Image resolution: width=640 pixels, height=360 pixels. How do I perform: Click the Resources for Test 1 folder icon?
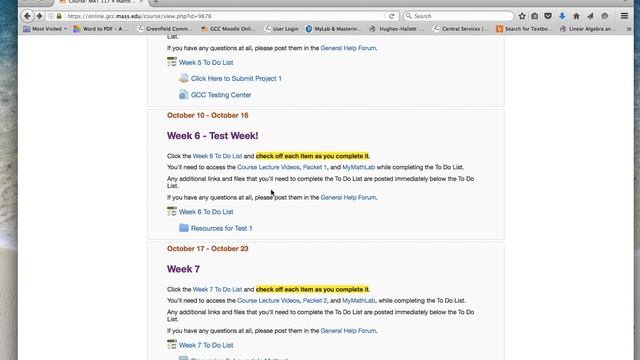[x=184, y=228]
